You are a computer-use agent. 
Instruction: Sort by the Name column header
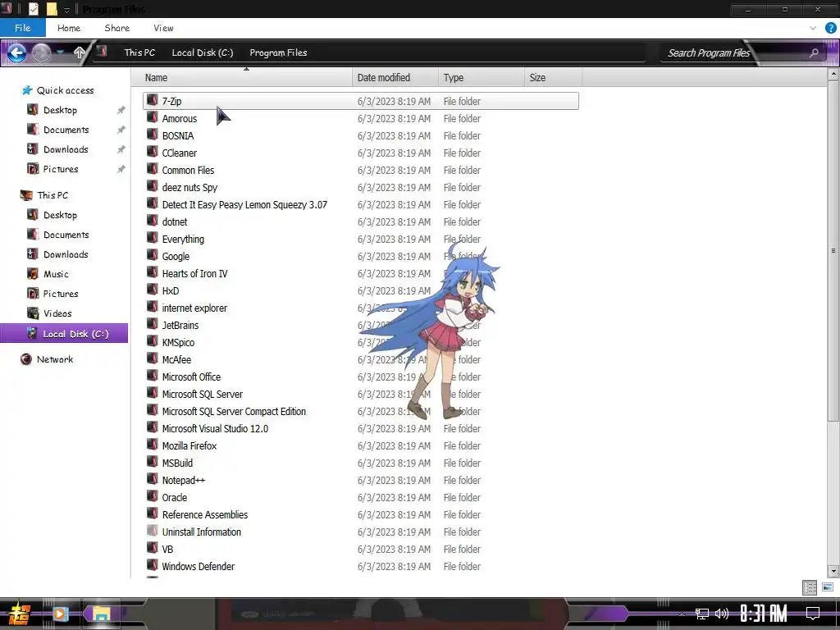[x=242, y=78]
